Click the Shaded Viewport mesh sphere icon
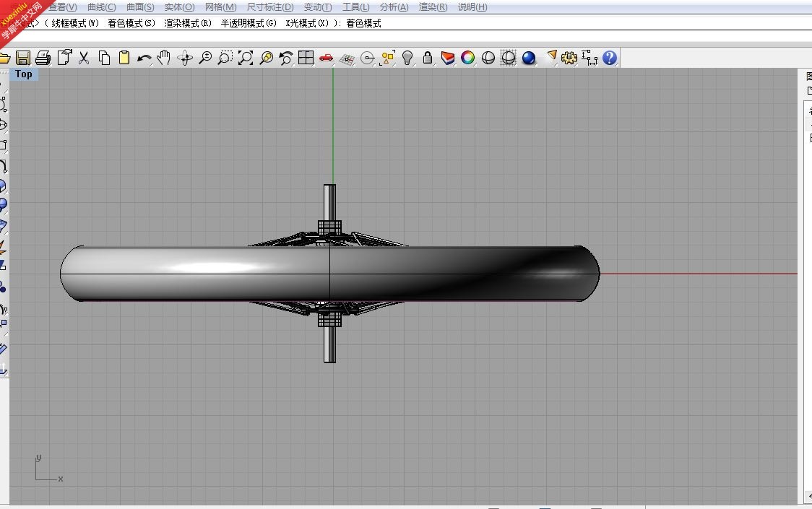Image resolution: width=812 pixels, height=509 pixels. (x=509, y=58)
